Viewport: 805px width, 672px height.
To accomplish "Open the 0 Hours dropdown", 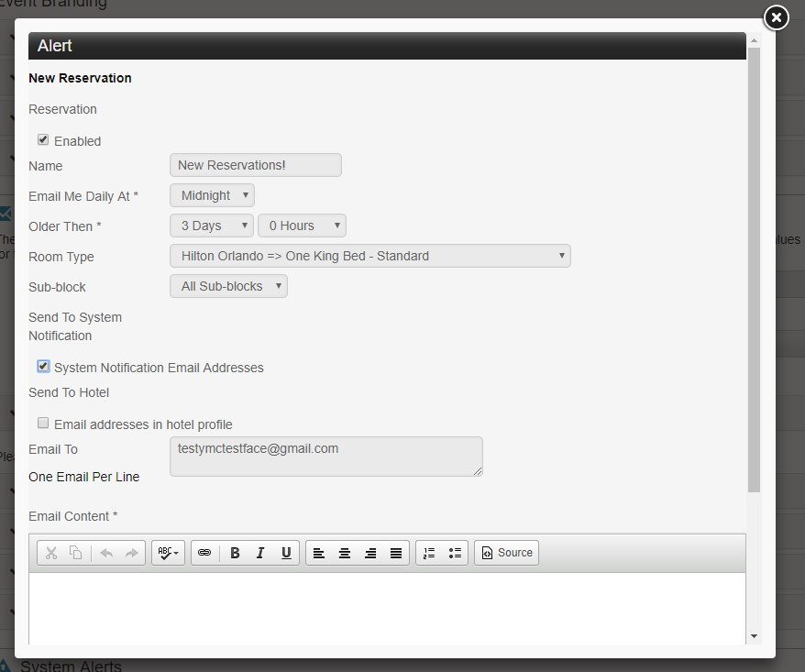I will [302, 226].
